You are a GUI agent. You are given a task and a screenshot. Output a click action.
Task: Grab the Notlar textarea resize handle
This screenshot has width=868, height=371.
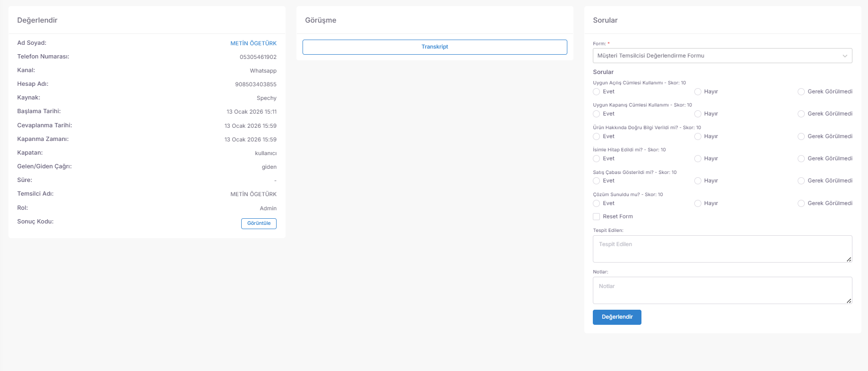coord(849,301)
